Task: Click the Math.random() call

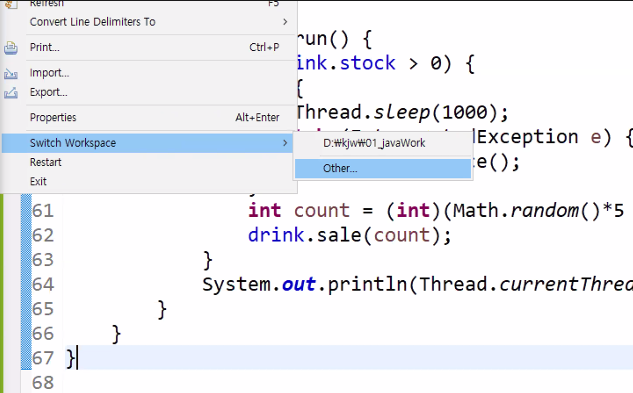Action: (527, 211)
